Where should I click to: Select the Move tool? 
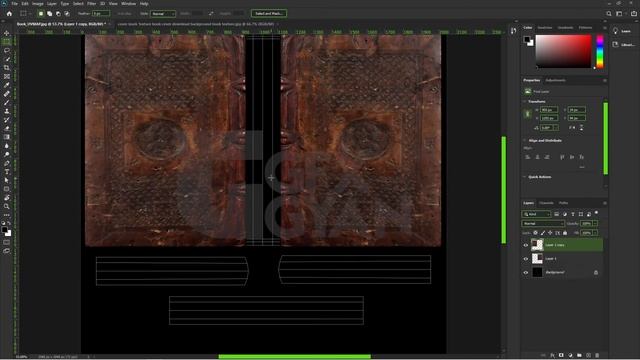click(x=7, y=33)
